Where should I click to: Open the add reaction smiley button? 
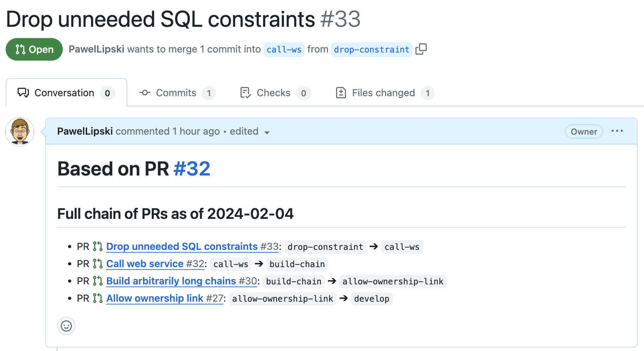click(x=66, y=326)
